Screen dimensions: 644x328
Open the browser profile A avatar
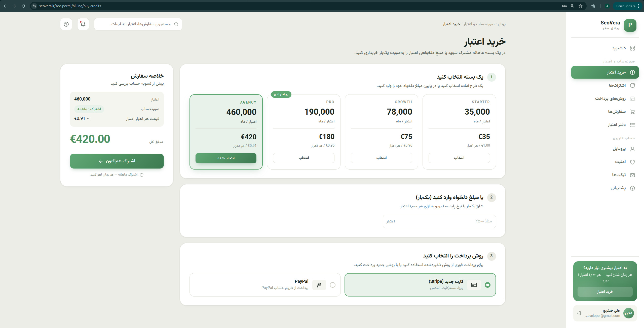[607, 6]
